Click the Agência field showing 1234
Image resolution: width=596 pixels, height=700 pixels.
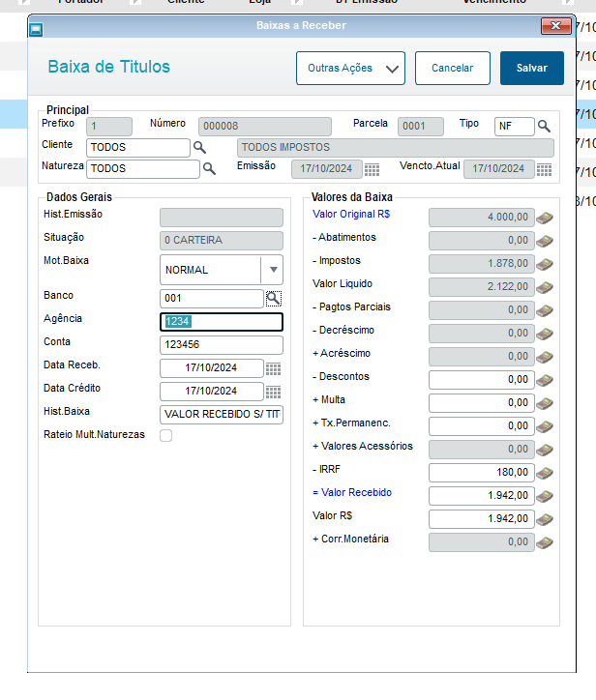click(222, 322)
